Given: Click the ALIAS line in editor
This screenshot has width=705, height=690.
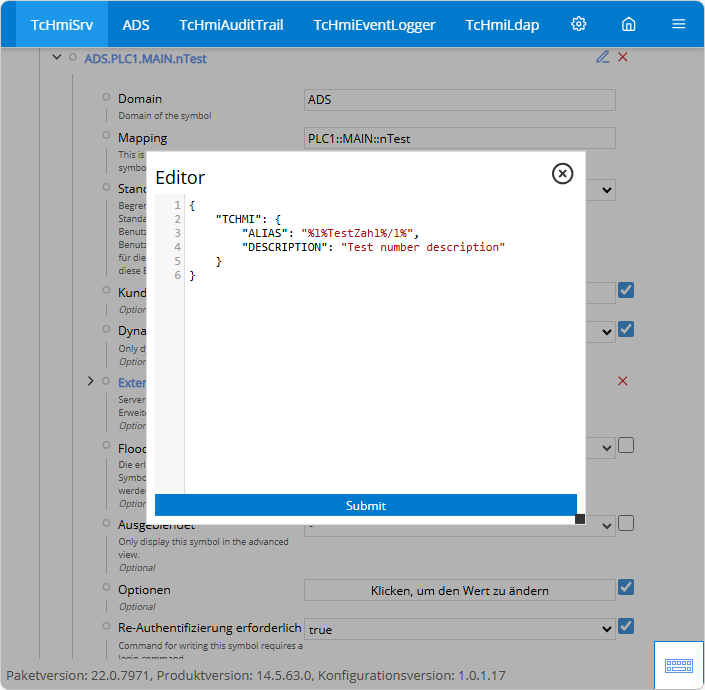Looking at the screenshot, I should [x=330, y=233].
